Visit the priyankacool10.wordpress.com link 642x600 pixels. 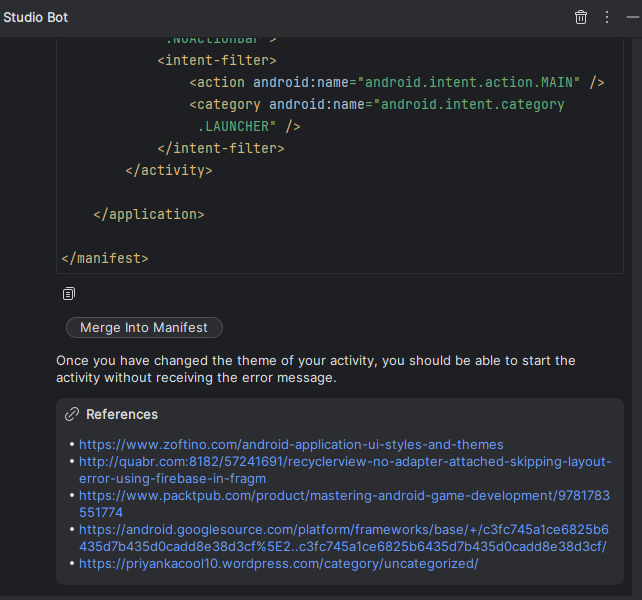click(x=279, y=563)
